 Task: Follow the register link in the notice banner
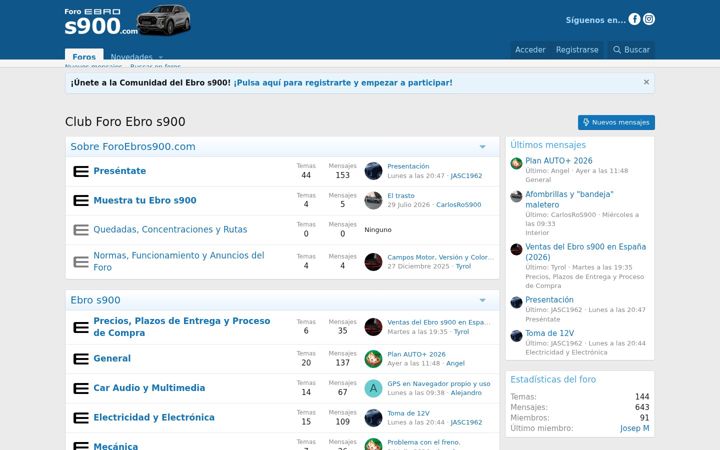pyautogui.click(x=343, y=83)
